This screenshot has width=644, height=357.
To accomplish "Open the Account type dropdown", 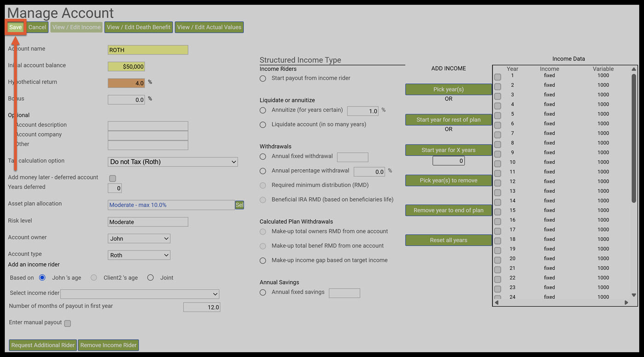I will point(139,255).
